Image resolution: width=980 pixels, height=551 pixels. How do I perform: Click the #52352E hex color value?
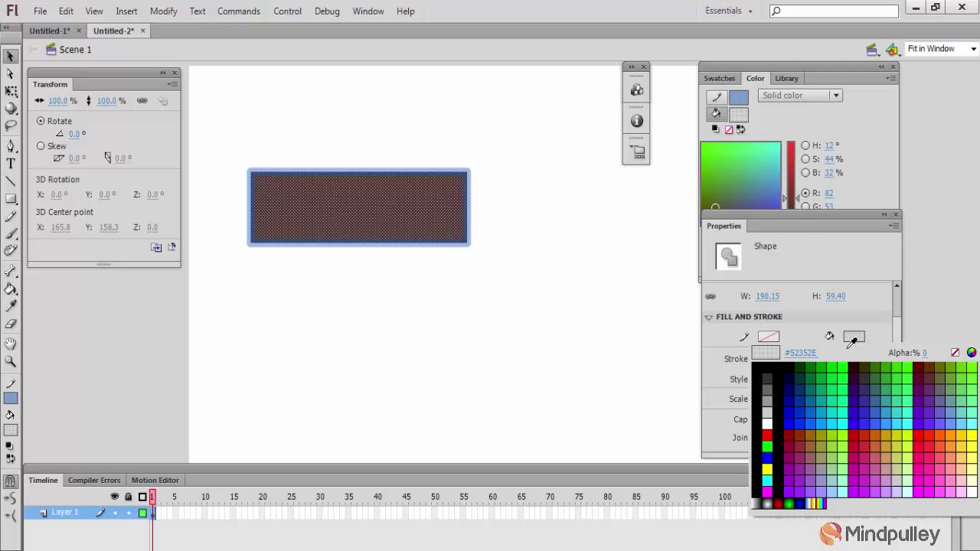point(801,353)
